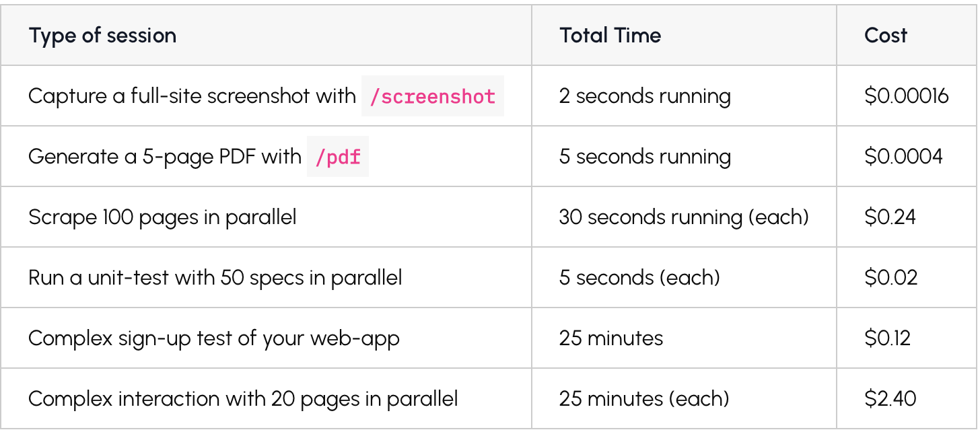Select the $0.00016 cost cell
This screenshot has height=432, width=980.
tap(907, 96)
